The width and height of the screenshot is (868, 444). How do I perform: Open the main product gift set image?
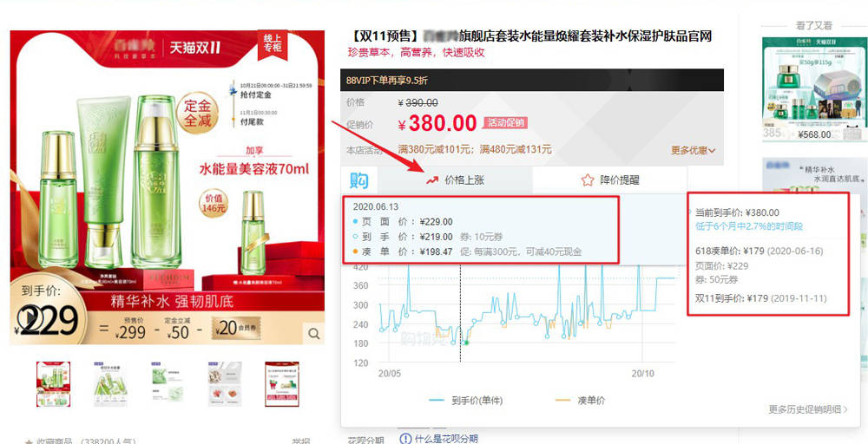(168, 187)
